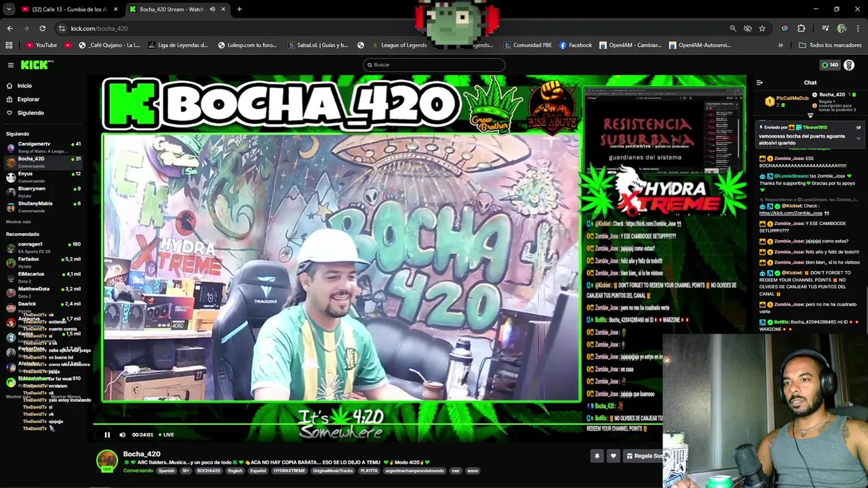Viewport: 868px width, 488px height.
Task: Click the Regala Subs gift button
Action: 644,456
